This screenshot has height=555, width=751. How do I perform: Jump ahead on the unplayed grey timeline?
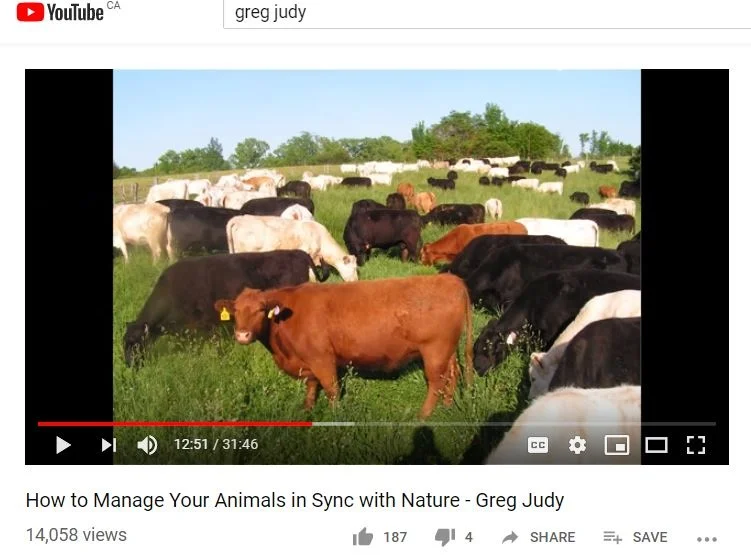514,424
